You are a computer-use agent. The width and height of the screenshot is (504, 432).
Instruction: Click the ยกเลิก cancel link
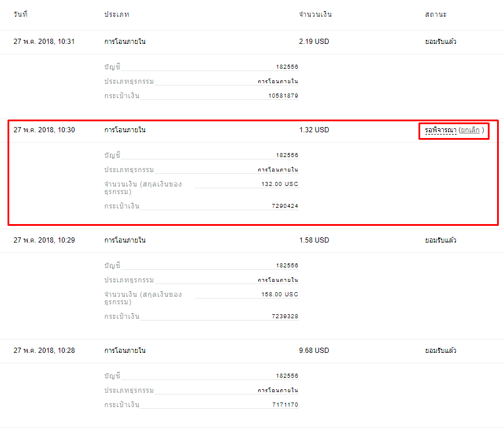click(x=469, y=131)
